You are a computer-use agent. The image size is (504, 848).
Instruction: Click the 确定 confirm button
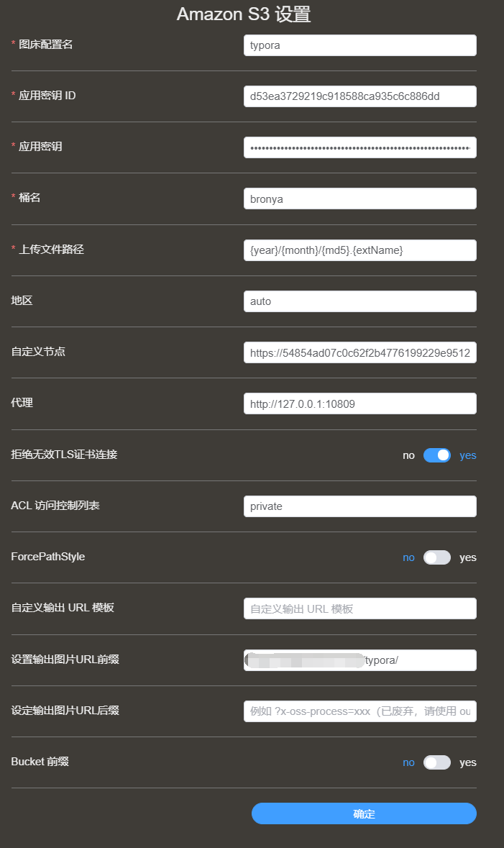coord(364,813)
